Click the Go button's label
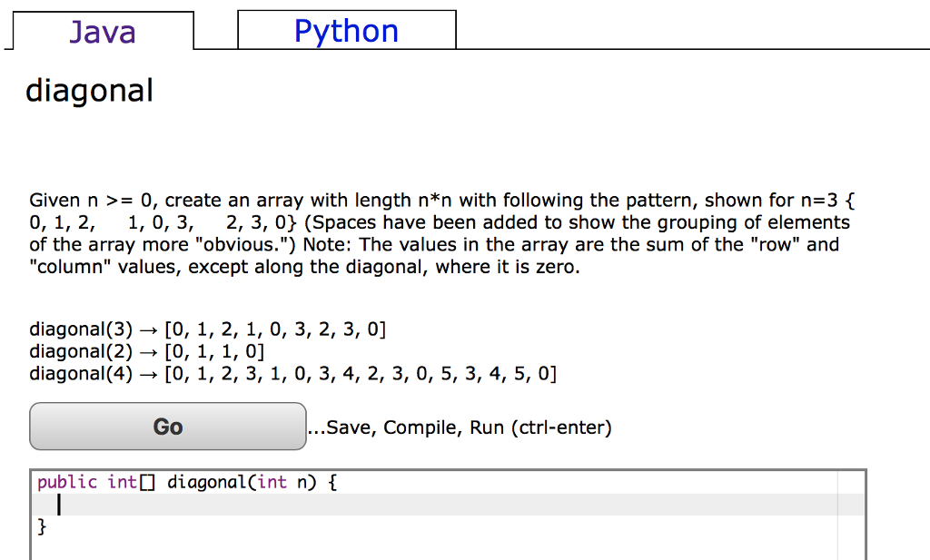 [167, 426]
